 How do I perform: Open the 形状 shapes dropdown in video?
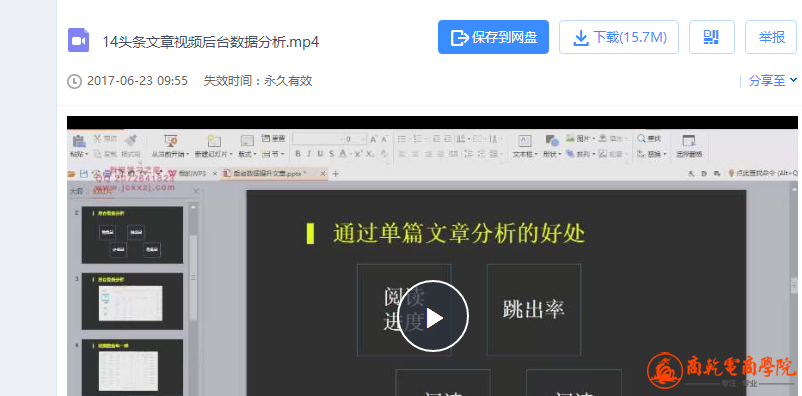(552, 154)
